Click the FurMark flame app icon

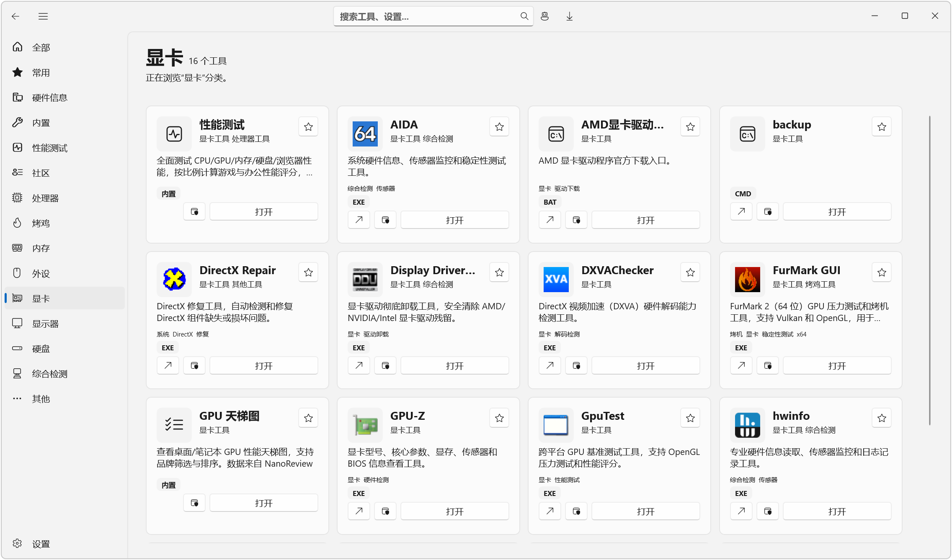coord(747,280)
